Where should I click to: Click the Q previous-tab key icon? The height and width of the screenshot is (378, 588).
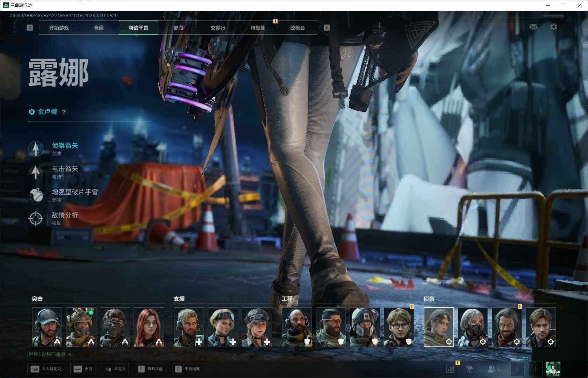tap(30, 28)
